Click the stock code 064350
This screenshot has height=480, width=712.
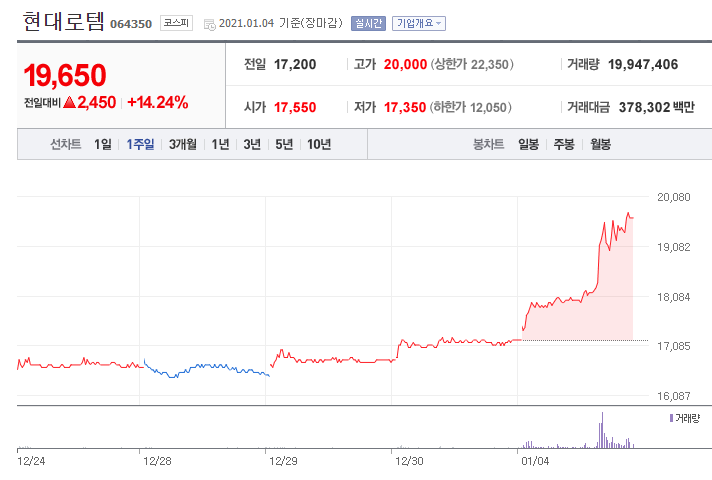tap(131, 24)
